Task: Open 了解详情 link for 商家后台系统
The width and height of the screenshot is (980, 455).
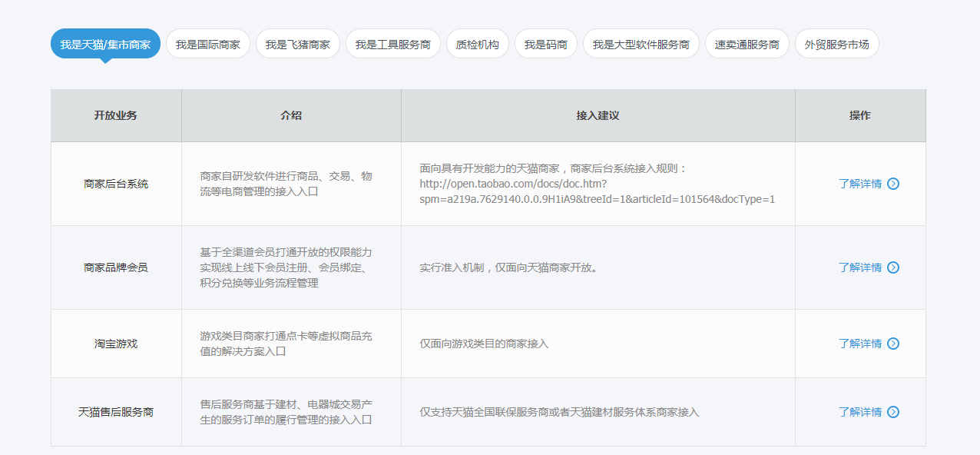Action: (x=860, y=184)
